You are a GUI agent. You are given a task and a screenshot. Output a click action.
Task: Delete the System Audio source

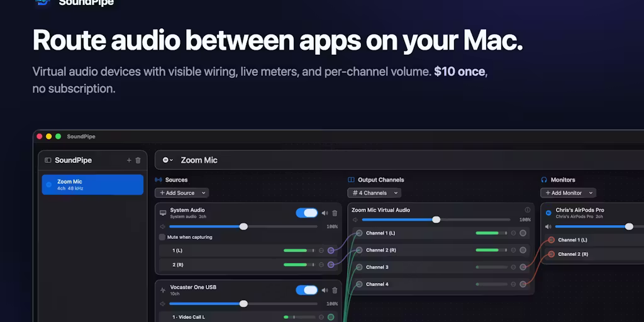[x=335, y=213]
